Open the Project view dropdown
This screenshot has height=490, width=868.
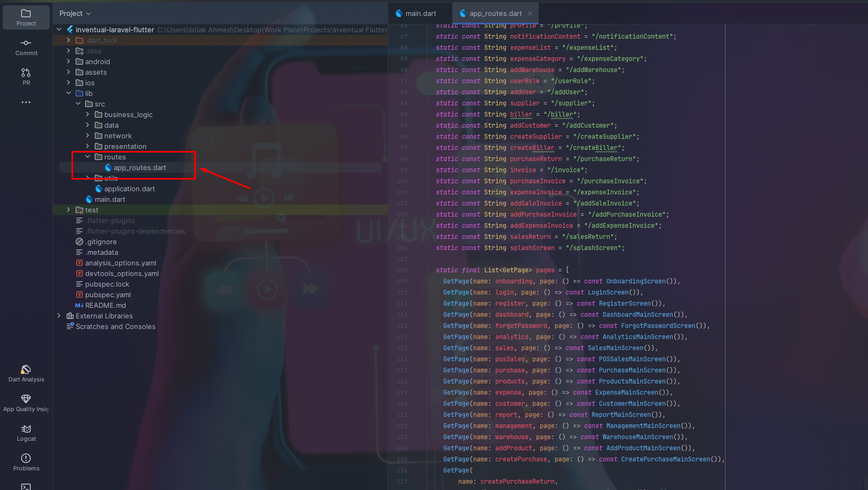click(75, 13)
